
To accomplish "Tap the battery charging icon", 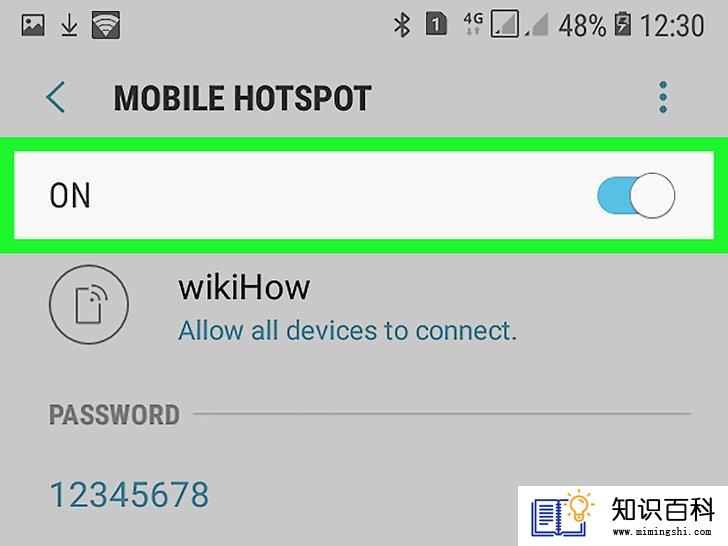I will click(x=622, y=24).
